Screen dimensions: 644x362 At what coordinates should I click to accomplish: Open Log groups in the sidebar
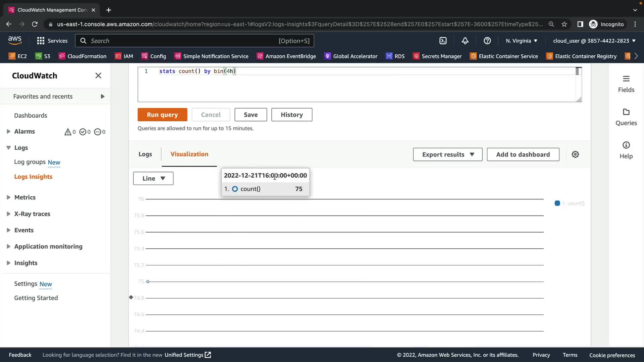coord(30,162)
